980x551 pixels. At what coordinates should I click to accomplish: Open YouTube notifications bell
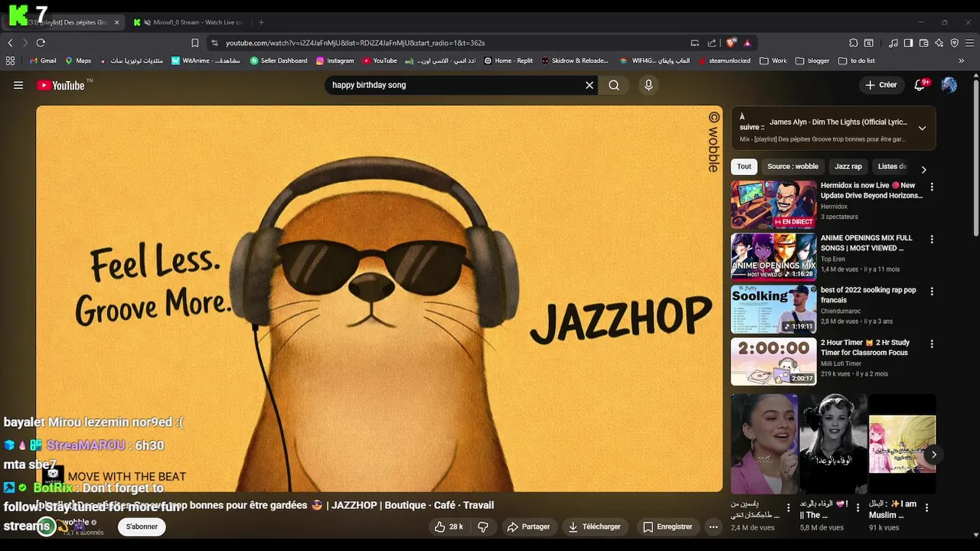pos(920,85)
